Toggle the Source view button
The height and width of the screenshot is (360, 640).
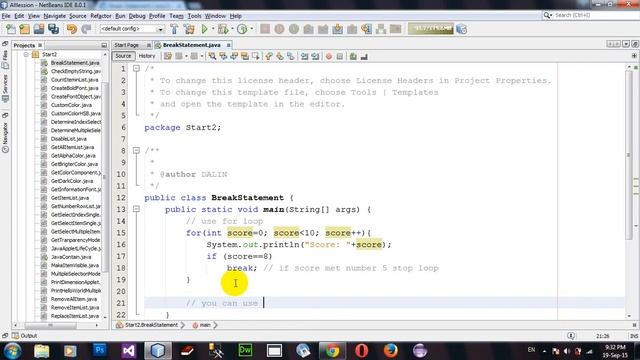[x=123, y=56]
